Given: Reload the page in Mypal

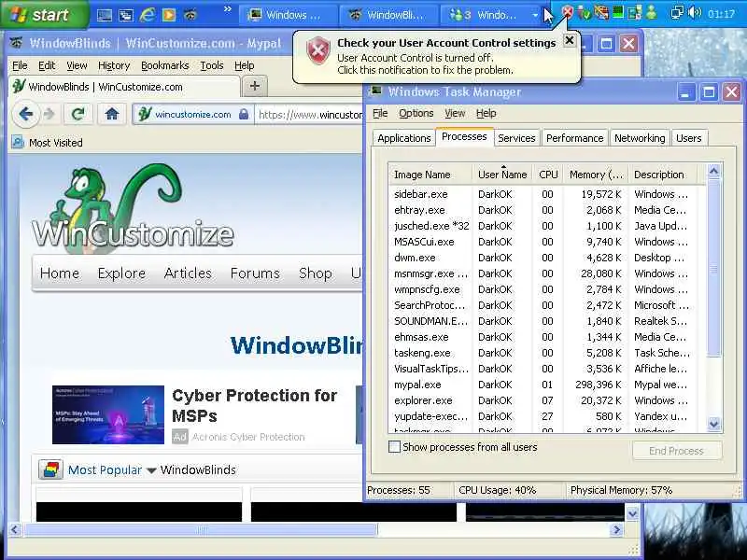Looking at the screenshot, I should click(78, 114).
